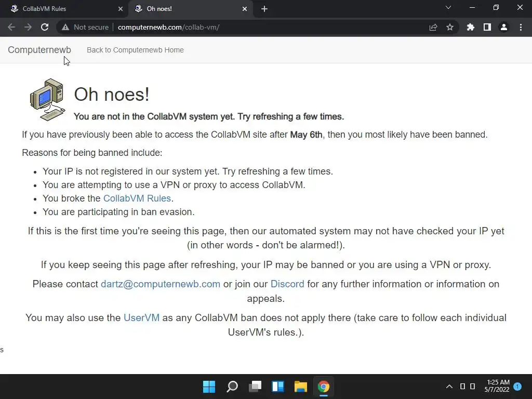Screen dimensions: 532x399
Task: Go forward in browser history
Action: (x=28, y=27)
